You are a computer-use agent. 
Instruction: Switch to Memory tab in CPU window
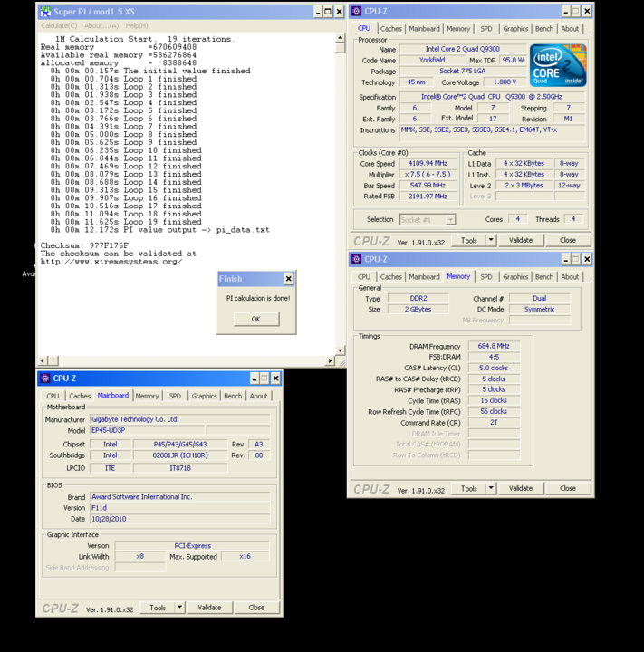[458, 29]
